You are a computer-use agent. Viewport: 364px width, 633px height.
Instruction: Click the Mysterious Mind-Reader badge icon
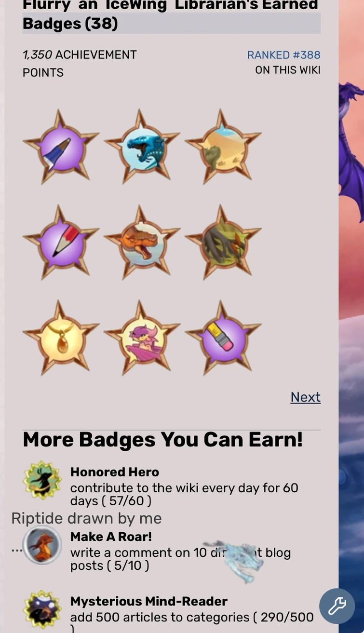42,609
